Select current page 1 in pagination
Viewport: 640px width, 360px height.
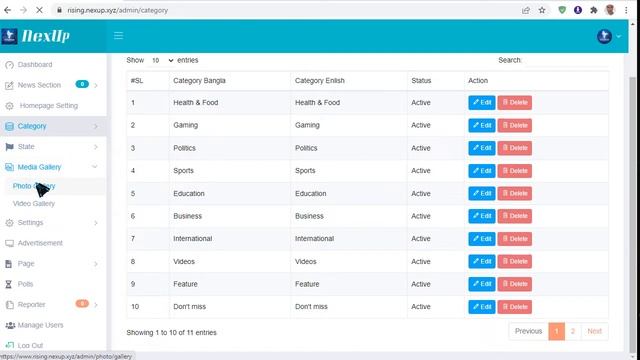pos(556,331)
